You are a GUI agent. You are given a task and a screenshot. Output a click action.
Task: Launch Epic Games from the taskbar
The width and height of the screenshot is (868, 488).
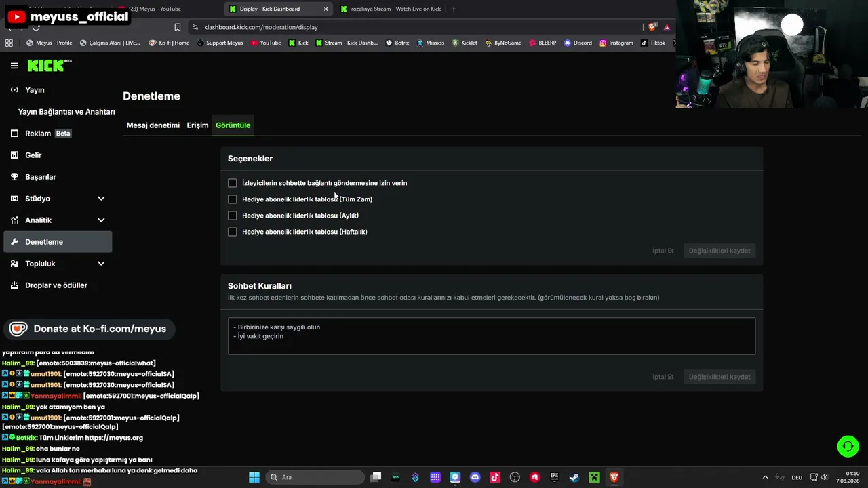555,477
